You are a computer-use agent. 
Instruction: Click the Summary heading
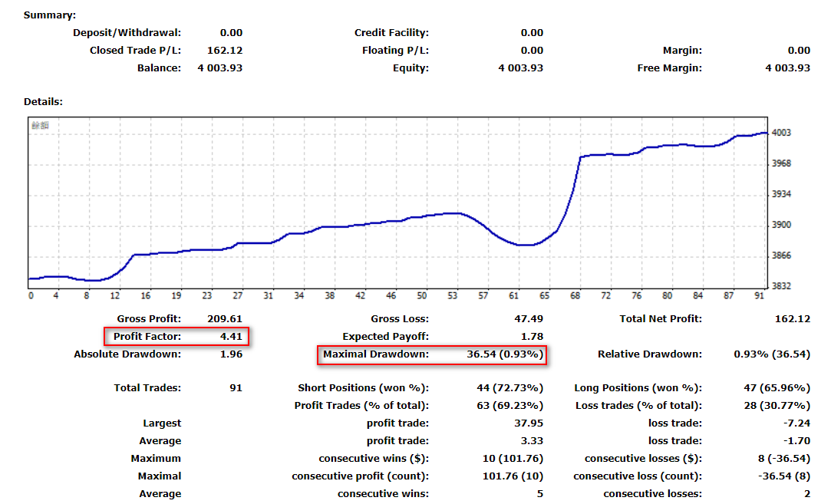point(50,15)
